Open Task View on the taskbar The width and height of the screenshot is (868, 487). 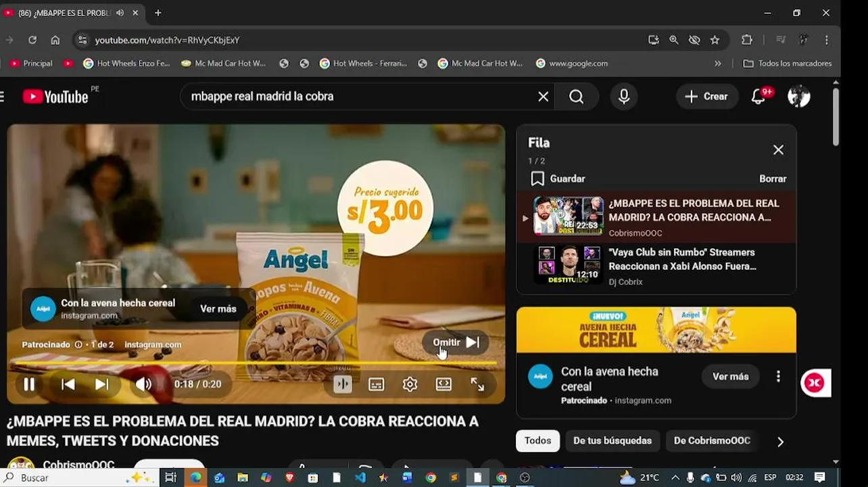170,478
